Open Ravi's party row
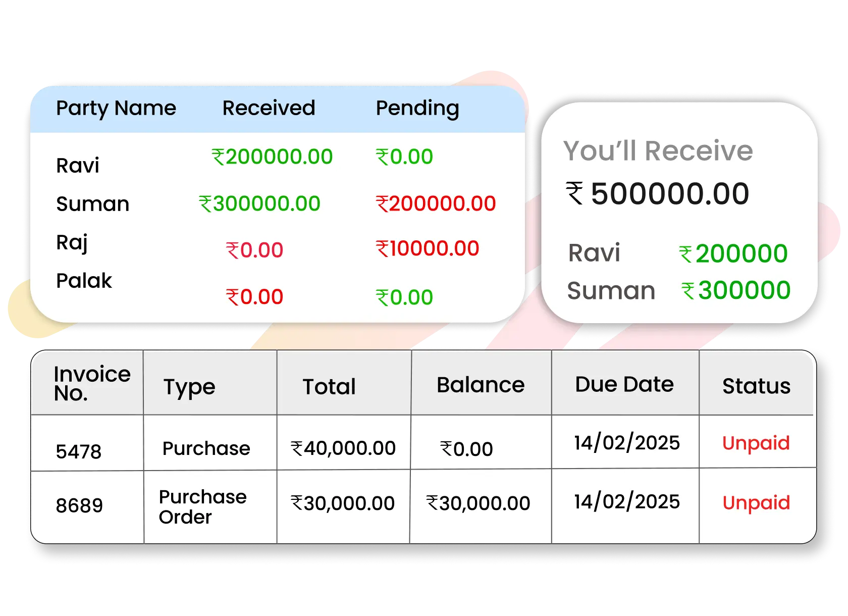 [78, 166]
